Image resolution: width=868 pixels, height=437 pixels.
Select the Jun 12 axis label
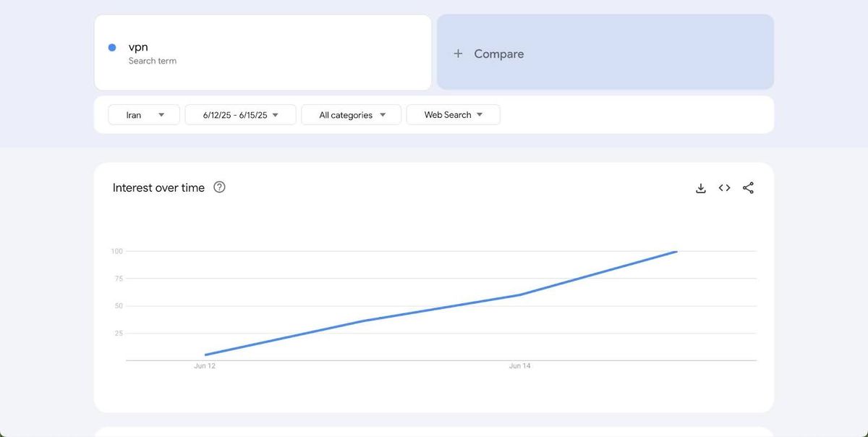tap(205, 366)
